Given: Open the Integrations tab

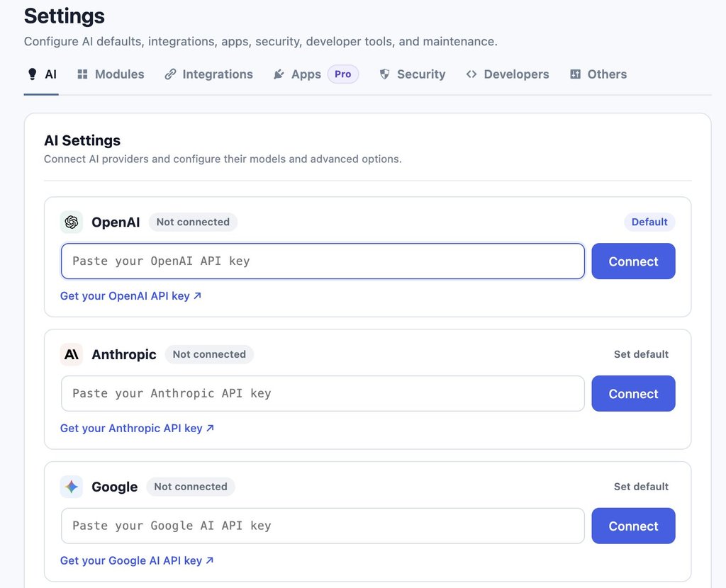Looking at the screenshot, I should pos(209,74).
